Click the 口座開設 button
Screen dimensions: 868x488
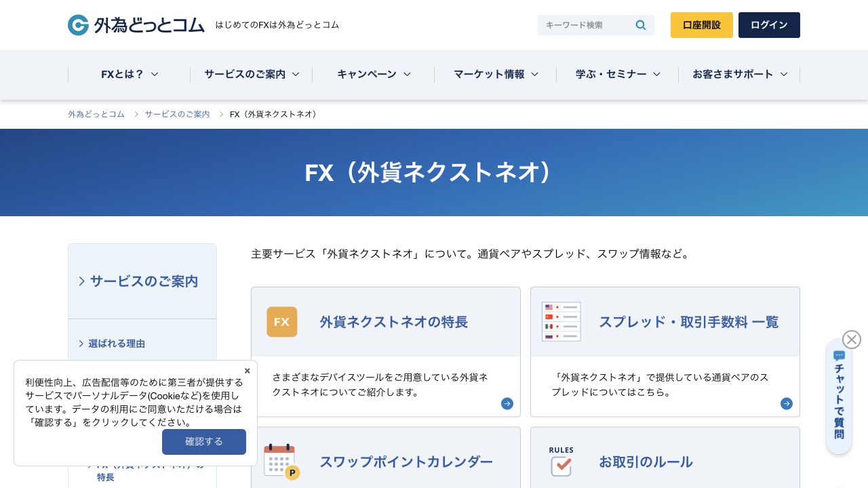pyautogui.click(x=702, y=25)
